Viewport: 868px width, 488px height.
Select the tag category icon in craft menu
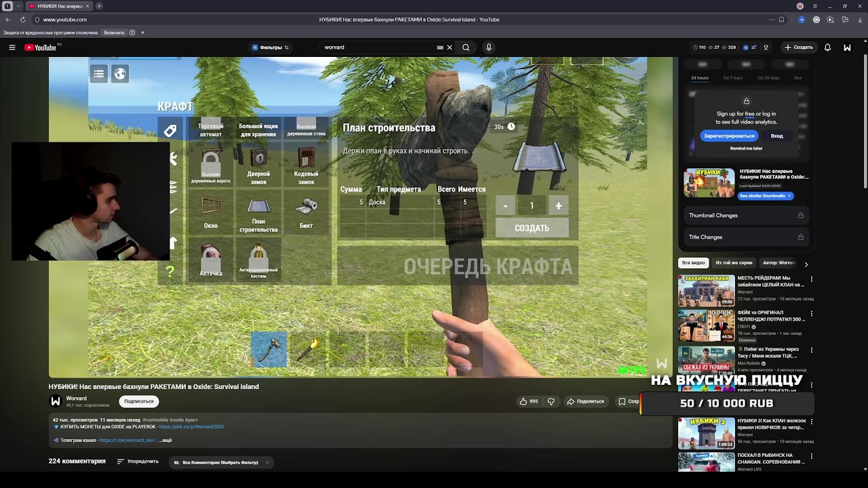170,130
